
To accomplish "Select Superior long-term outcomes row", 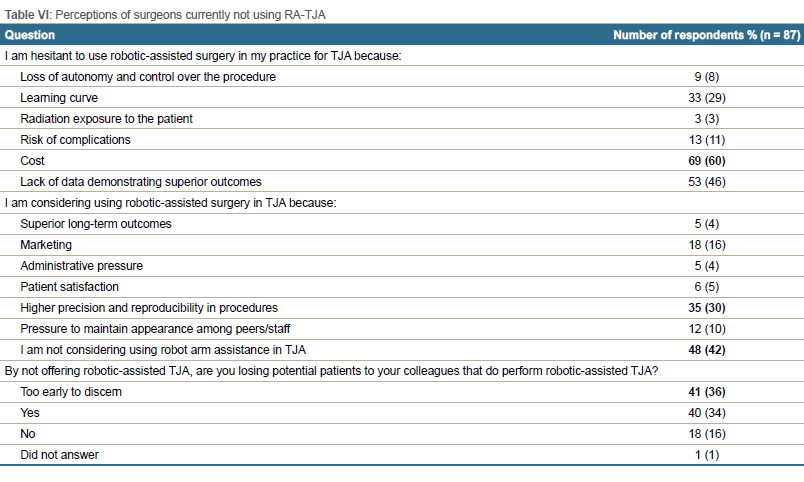I will click(402, 224).
